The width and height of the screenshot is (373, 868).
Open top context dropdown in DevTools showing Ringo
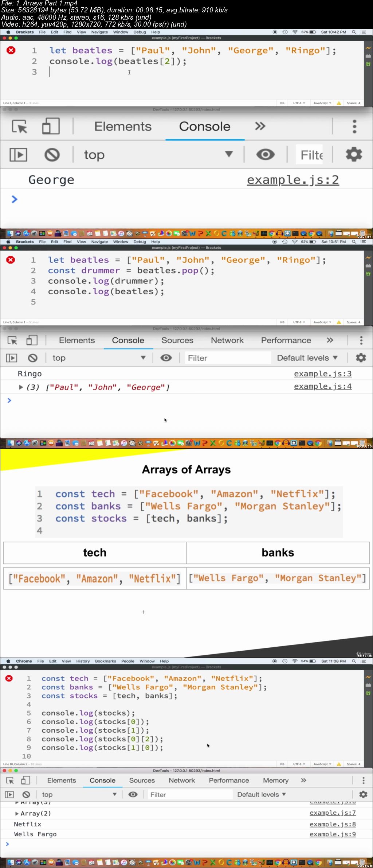pyautogui.click(x=99, y=358)
